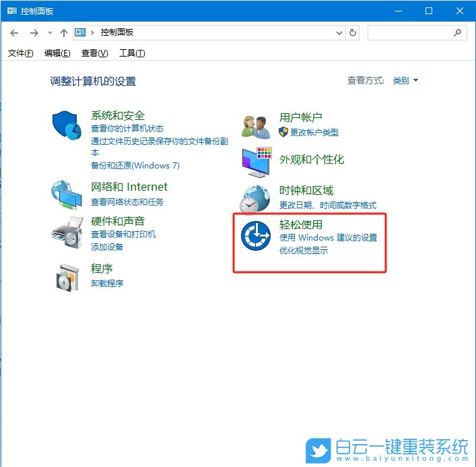Click the Forward navigation arrow
The image size is (476, 467).
34,33
